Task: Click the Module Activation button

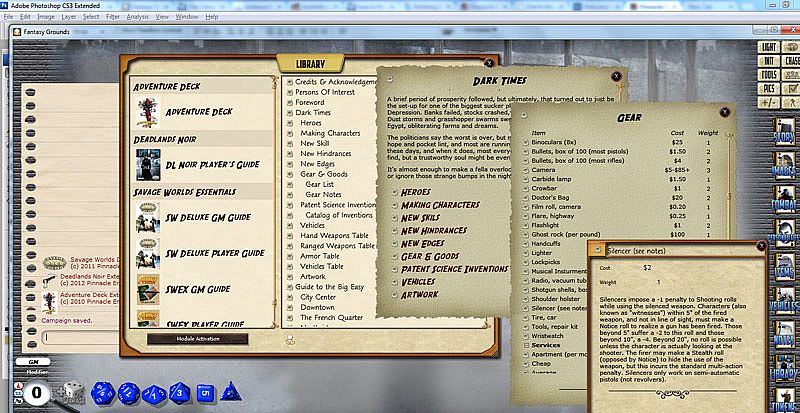Action: tap(197, 339)
